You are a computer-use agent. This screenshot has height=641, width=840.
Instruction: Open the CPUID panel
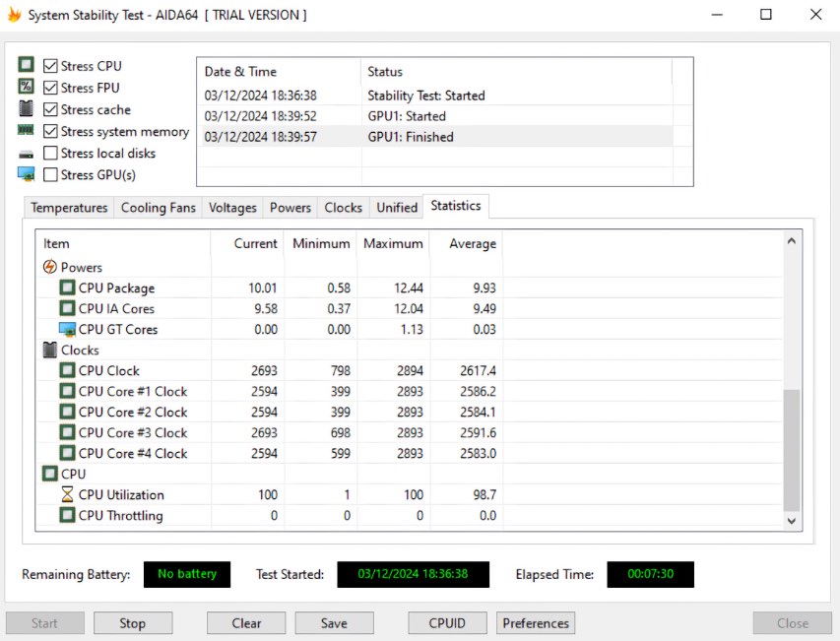click(x=447, y=623)
